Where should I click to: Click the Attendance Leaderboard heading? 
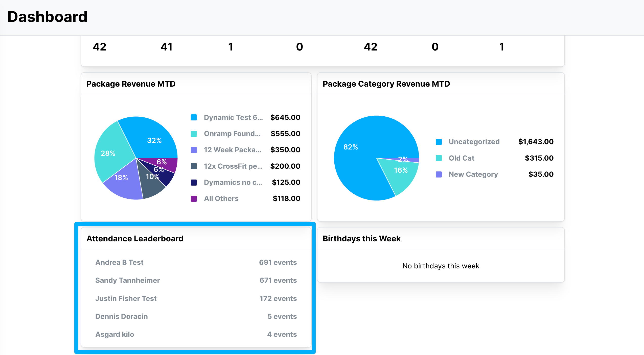coord(135,239)
